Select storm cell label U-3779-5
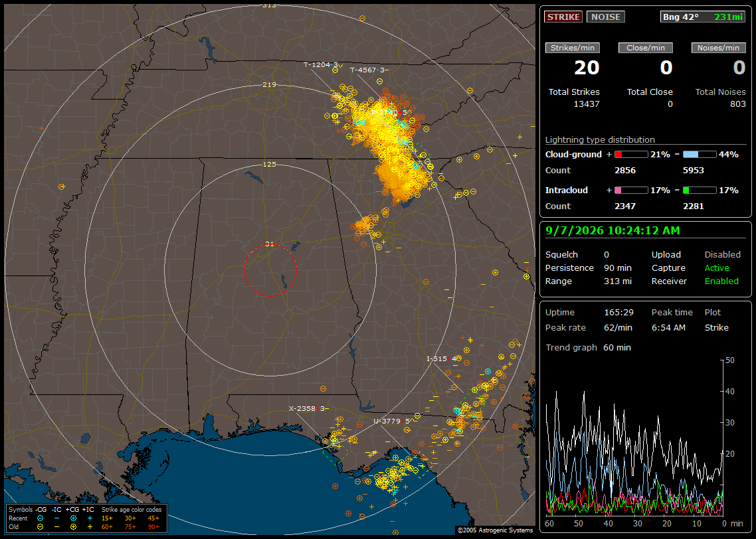This screenshot has height=539, width=756. (391, 421)
